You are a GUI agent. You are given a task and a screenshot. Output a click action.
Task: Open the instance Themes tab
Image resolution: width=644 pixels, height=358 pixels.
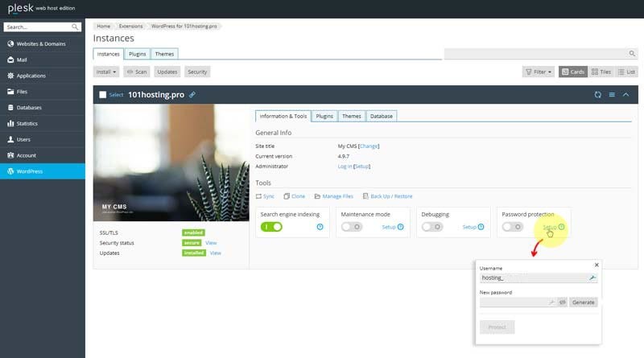coord(352,116)
